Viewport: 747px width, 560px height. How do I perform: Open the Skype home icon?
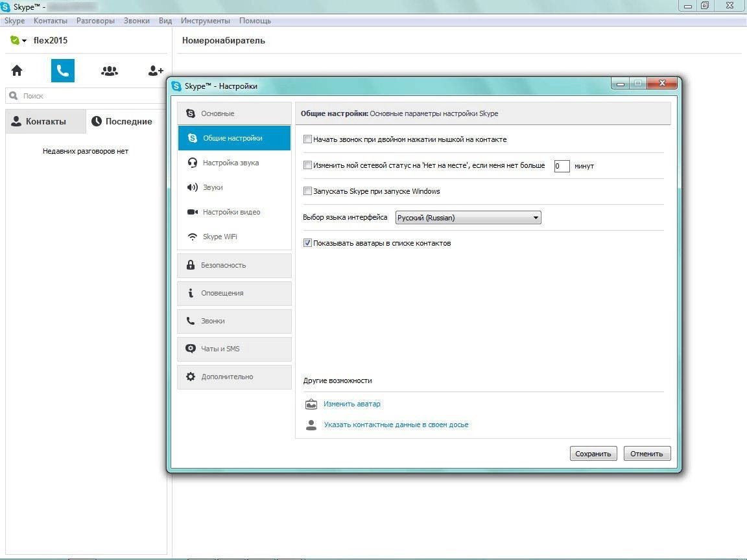17,71
